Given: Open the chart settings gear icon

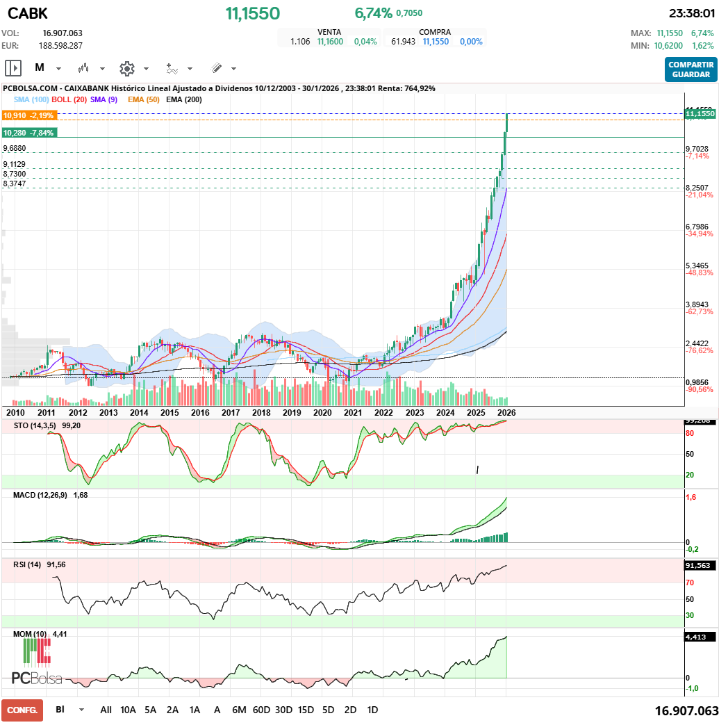Looking at the screenshot, I should pos(127,67).
